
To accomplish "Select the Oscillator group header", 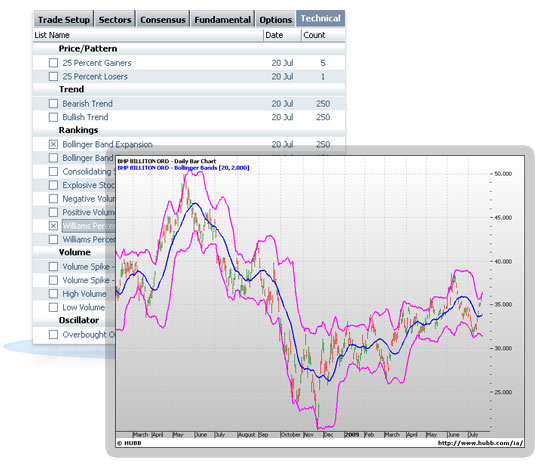I will (79, 320).
